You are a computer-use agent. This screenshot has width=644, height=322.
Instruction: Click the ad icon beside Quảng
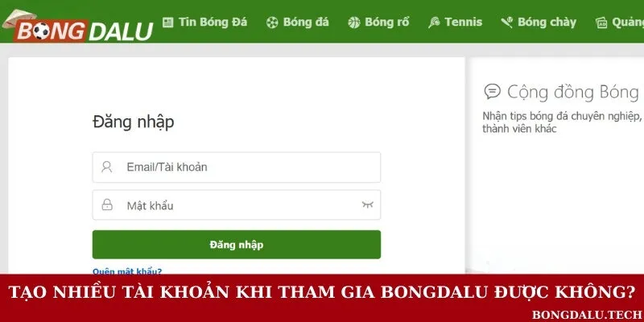[601, 23]
